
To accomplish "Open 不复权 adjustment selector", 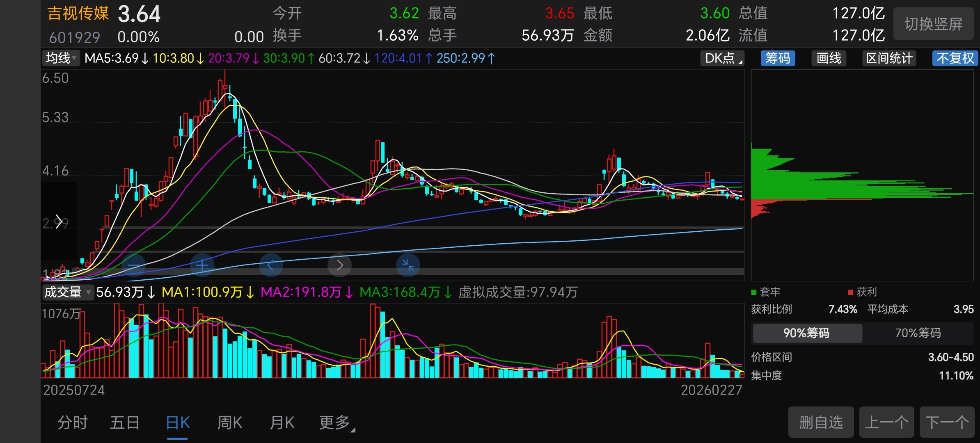I will pyautogui.click(x=955, y=58).
